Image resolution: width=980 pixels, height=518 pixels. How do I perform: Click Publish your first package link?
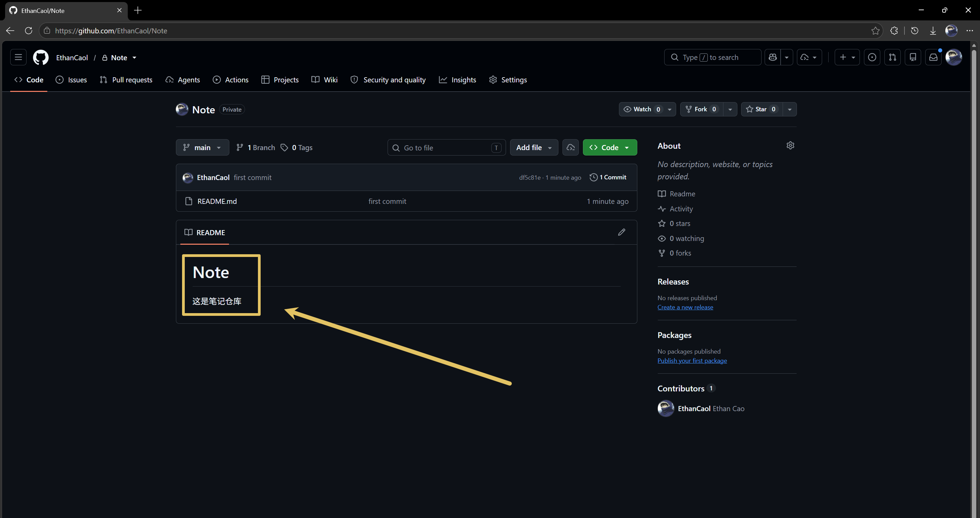tap(692, 361)
